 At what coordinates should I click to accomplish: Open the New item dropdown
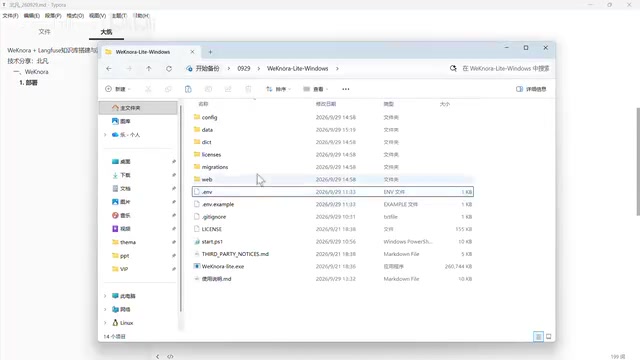[118, 89]
